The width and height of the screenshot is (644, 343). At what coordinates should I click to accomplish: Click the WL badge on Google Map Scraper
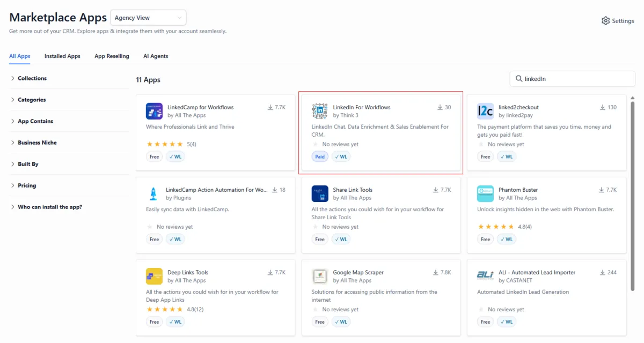point(341,322)
